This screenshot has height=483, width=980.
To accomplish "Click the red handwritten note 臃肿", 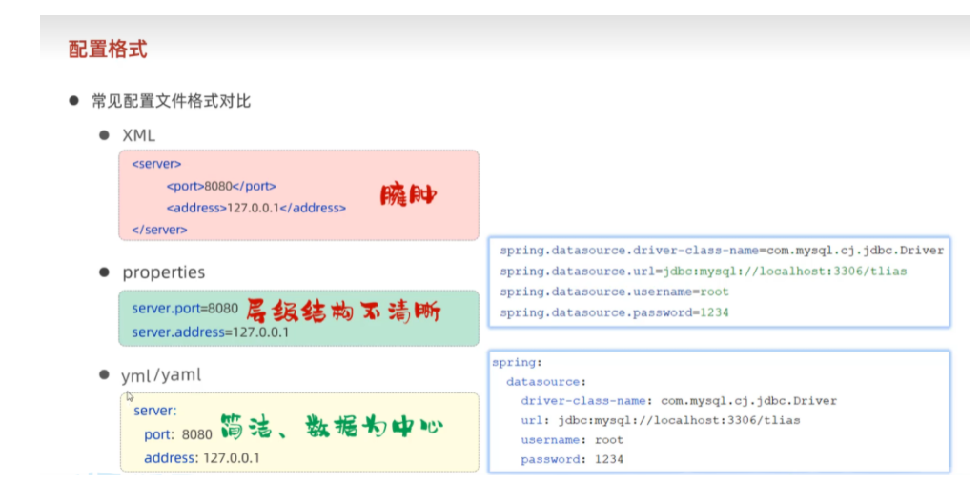I will click(x=408, y=196).
